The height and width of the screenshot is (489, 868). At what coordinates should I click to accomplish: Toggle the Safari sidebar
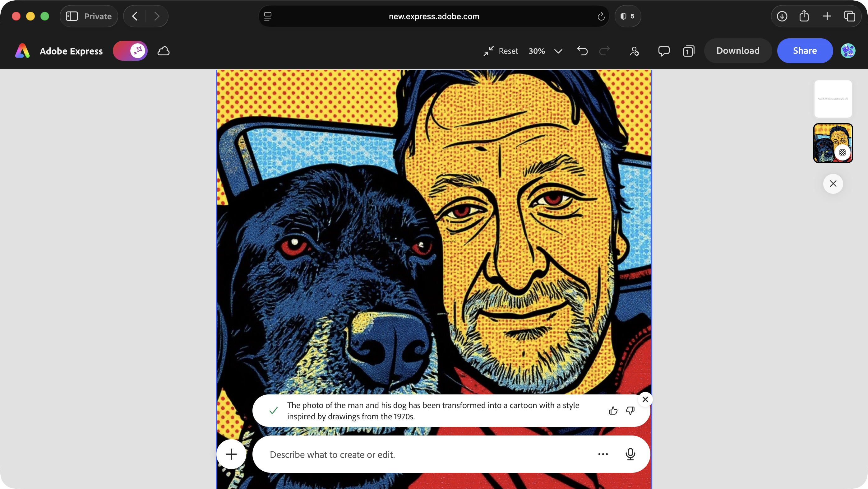(x=72, y=16)
